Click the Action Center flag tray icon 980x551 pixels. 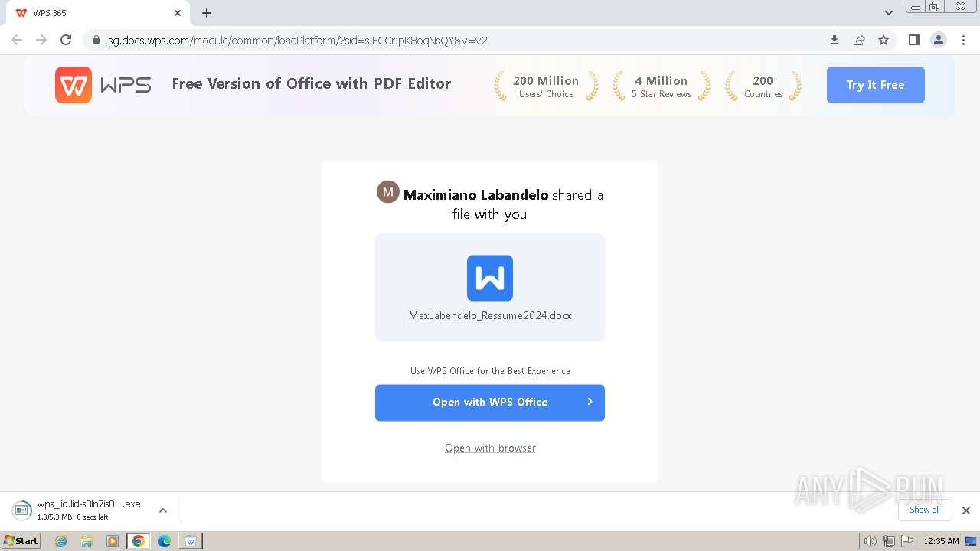pyautogui.click(x=907, y=541)
